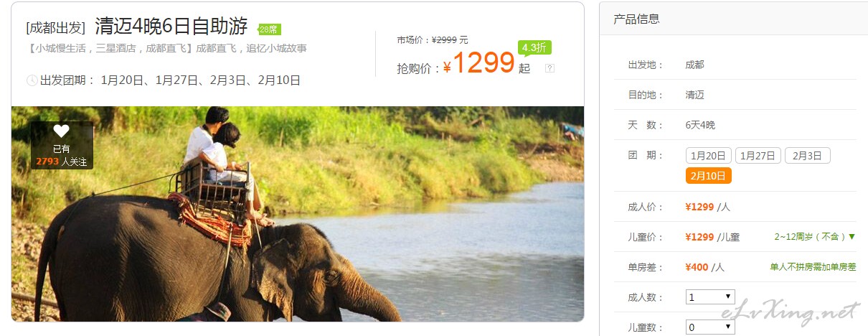Click the heart favorite icon

61,131
